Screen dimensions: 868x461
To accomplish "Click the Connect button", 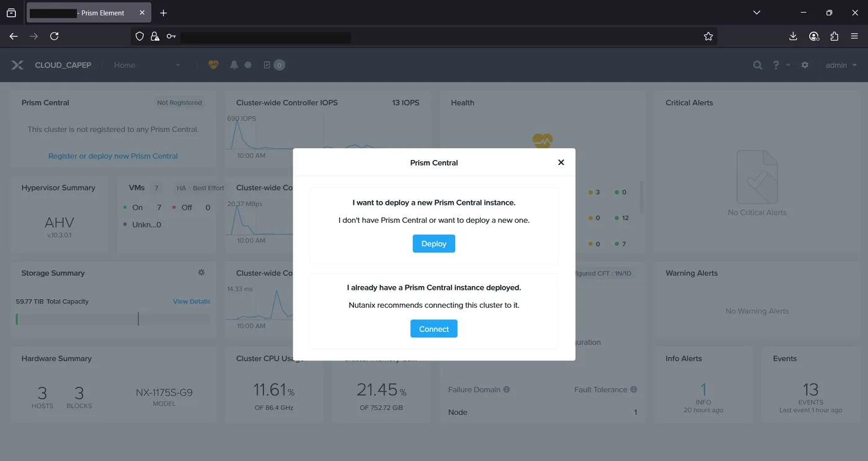I will (x=434, y=329).
